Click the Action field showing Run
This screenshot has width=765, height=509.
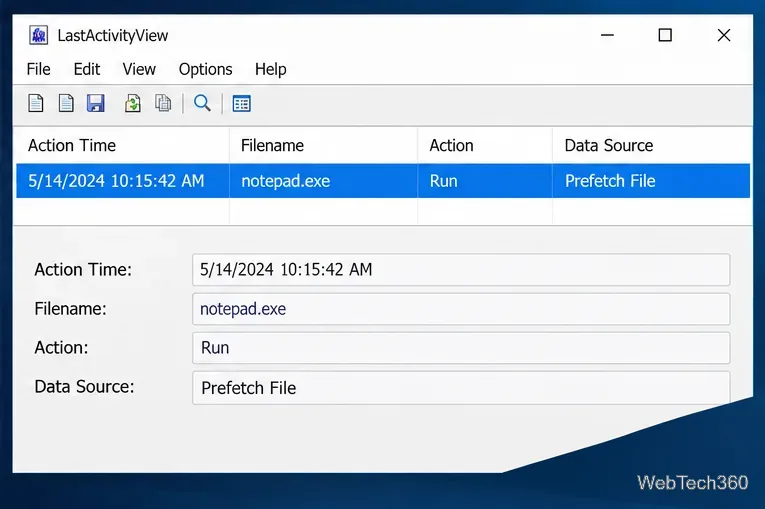point(461,348)
